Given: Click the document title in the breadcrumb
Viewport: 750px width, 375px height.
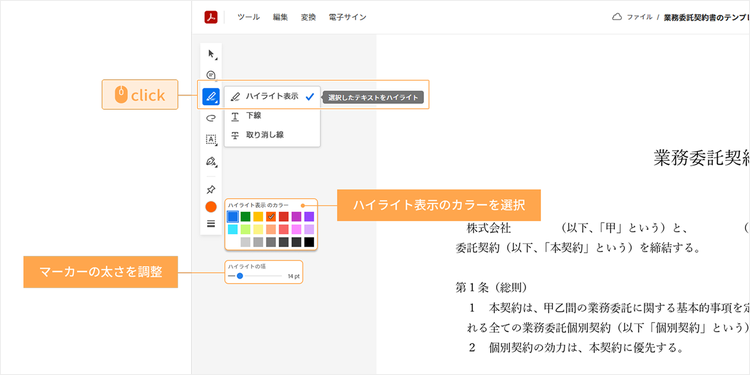Looking at the screenshot, I should click(706, 17).
